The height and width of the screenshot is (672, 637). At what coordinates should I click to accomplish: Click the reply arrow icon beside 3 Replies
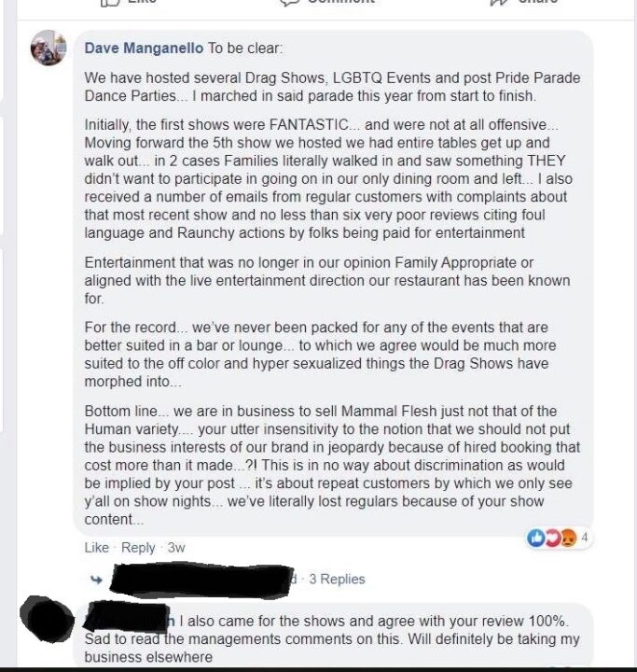[x=96, y=580]
